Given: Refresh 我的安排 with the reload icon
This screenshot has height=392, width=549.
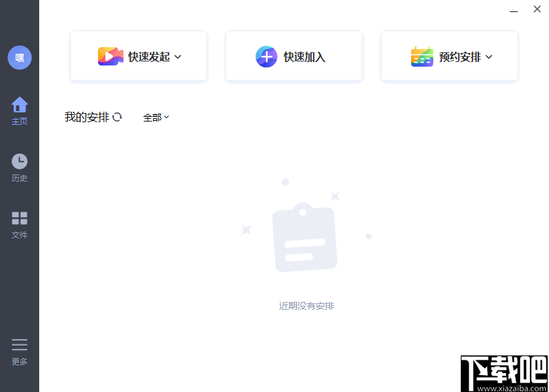Looking at the screenshot, I should coord(118,117).
